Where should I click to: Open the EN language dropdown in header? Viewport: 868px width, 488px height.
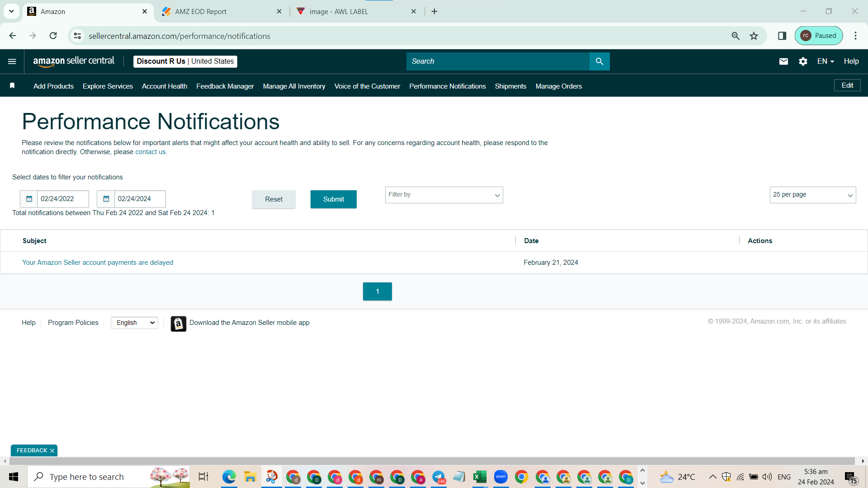pos(826,61)
